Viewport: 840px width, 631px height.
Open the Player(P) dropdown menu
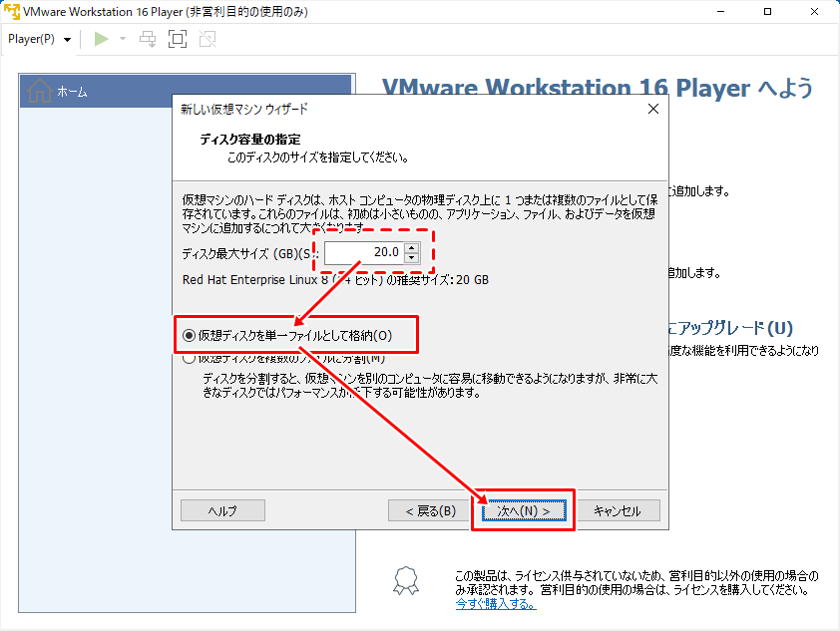click(x=39, y=39)
